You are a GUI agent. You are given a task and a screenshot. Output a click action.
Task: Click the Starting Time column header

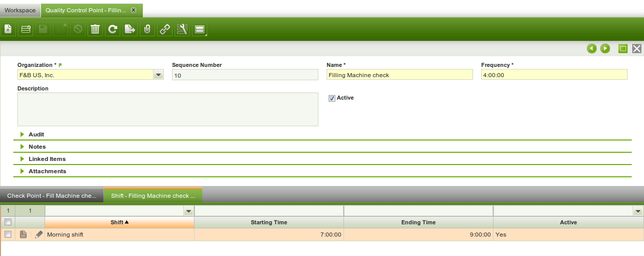click(269, 222)
